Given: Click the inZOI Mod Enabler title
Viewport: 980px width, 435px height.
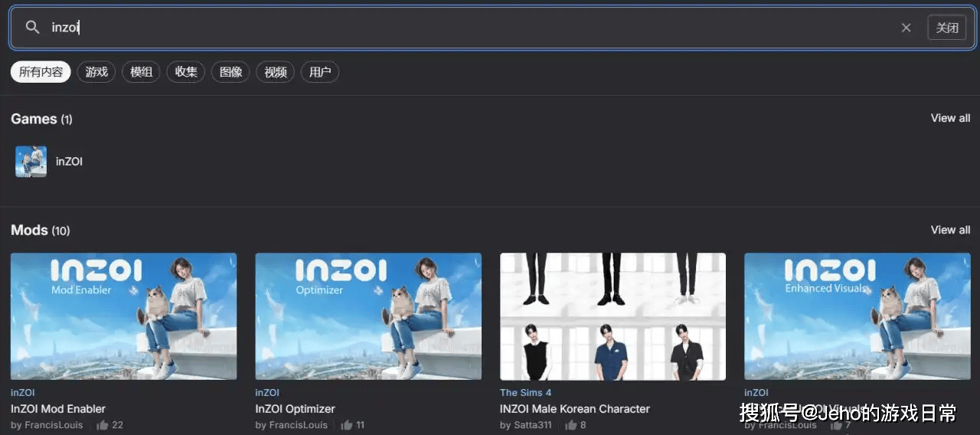Looking at the screenshot, I should coord(58,409).
